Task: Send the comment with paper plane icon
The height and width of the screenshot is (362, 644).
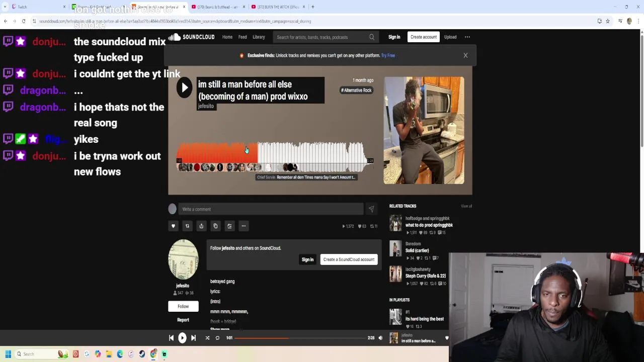Action: (371, 209)
